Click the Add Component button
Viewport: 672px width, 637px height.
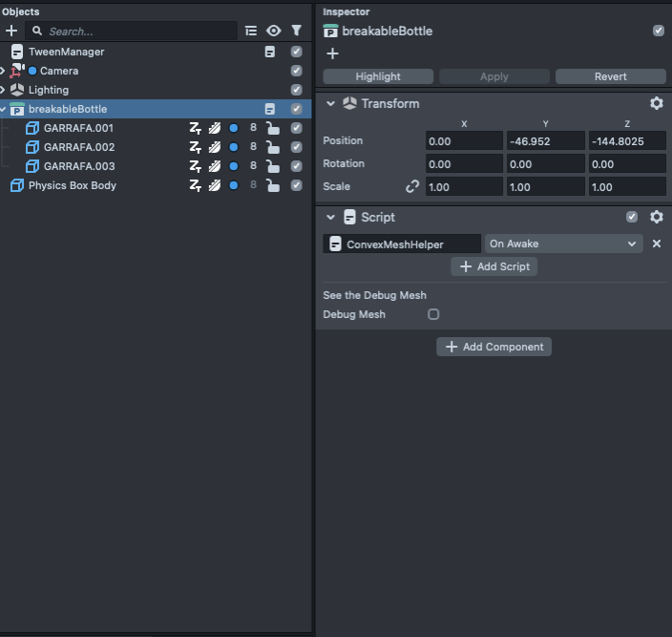pos(493,347)
